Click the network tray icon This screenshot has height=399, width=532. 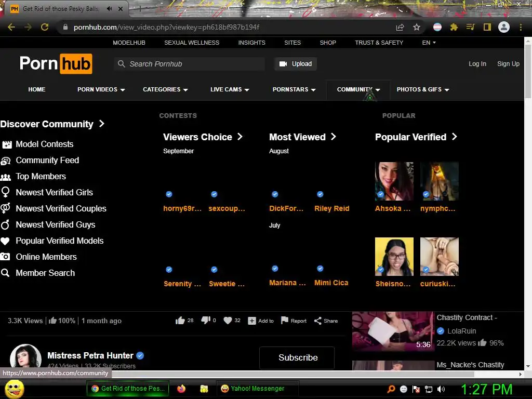point(429,389)
